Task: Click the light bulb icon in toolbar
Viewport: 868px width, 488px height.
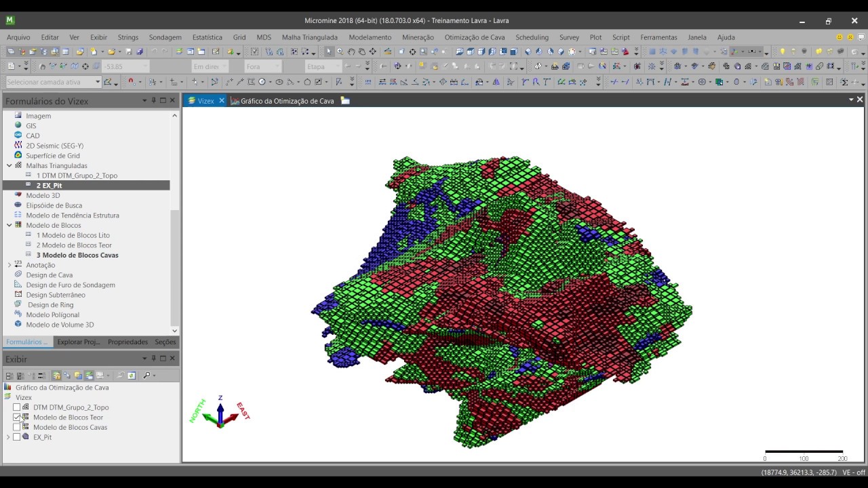Action: tap(782, 52)
